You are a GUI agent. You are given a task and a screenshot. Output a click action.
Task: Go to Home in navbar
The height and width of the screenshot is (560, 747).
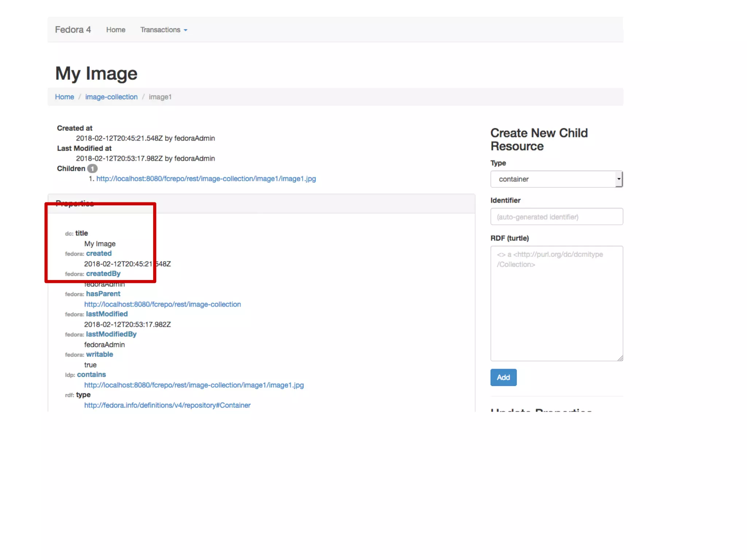click(116, 30)
